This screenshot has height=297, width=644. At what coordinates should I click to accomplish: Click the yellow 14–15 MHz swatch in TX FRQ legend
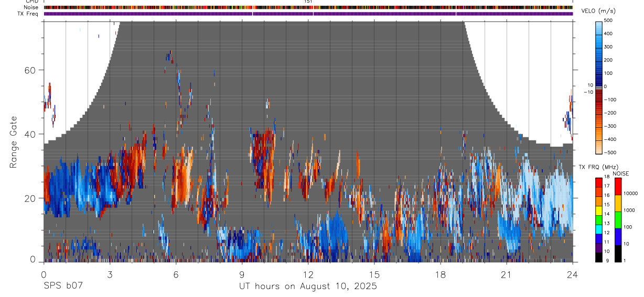tap(599, 211)
